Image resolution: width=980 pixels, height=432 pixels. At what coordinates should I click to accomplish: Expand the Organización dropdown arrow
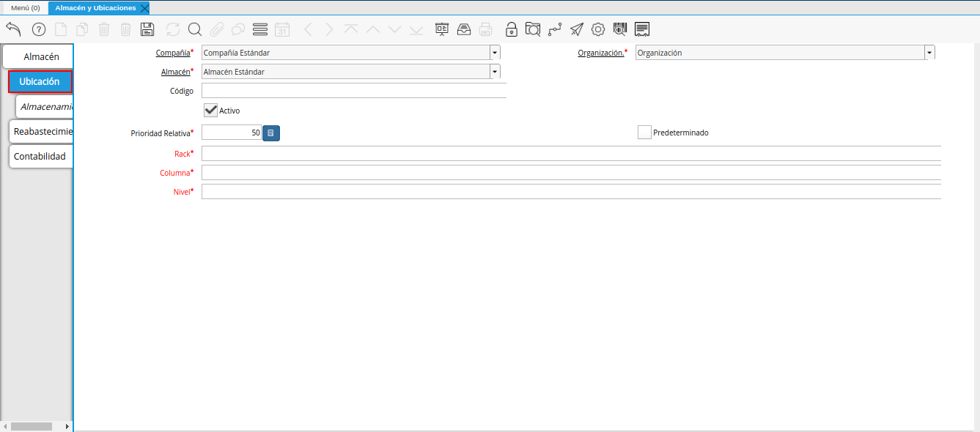pos(929,53)
